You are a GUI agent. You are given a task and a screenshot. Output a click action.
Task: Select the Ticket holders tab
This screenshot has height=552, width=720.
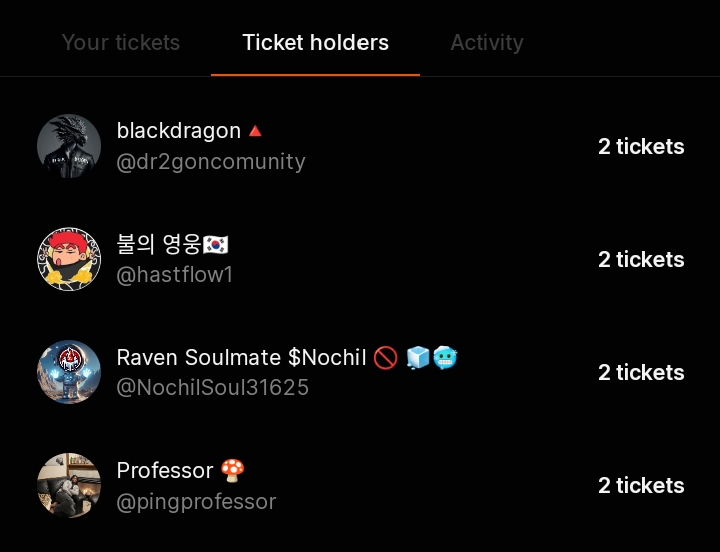pos(315,43)
